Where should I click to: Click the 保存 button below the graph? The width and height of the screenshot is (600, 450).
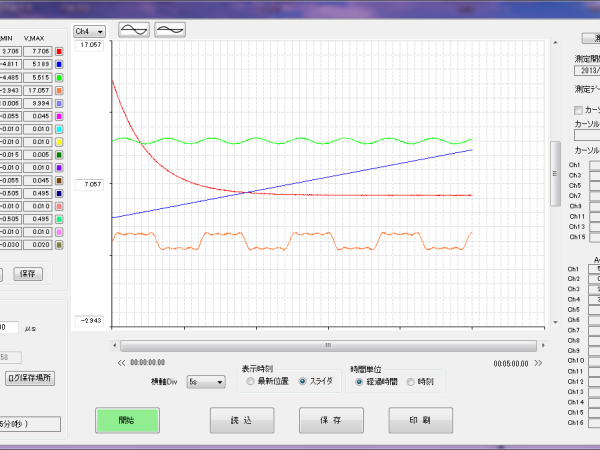(x=331, y=421)
